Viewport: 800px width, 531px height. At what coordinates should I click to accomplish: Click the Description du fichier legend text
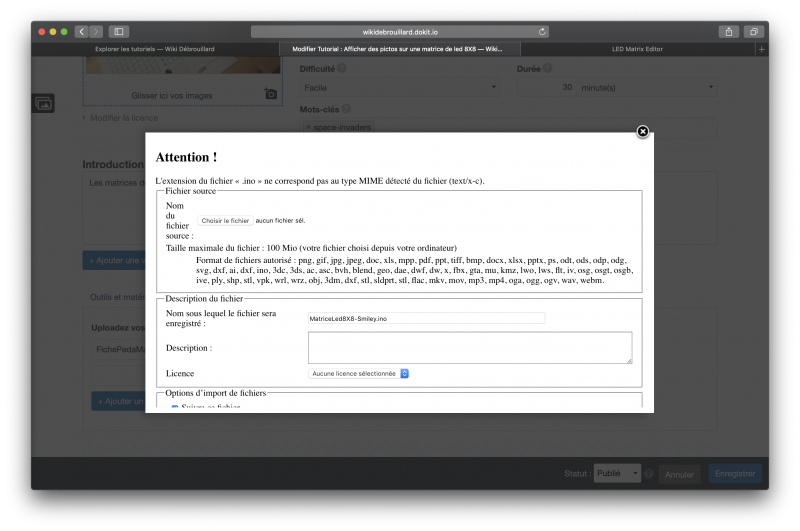[204, 298]
